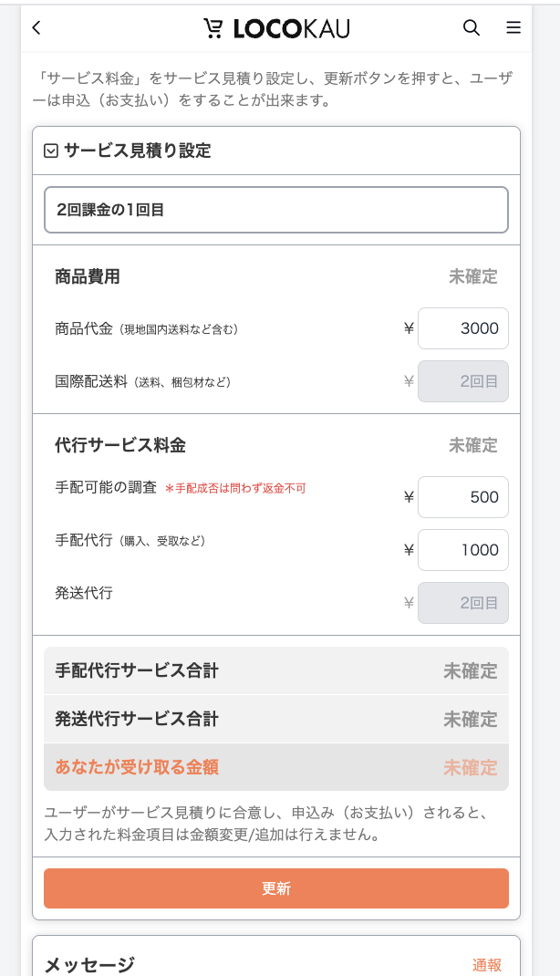This screenshot has height=976, width=560.
Task: Select the 500 手配可能の調査 price field
Action: 463,497
